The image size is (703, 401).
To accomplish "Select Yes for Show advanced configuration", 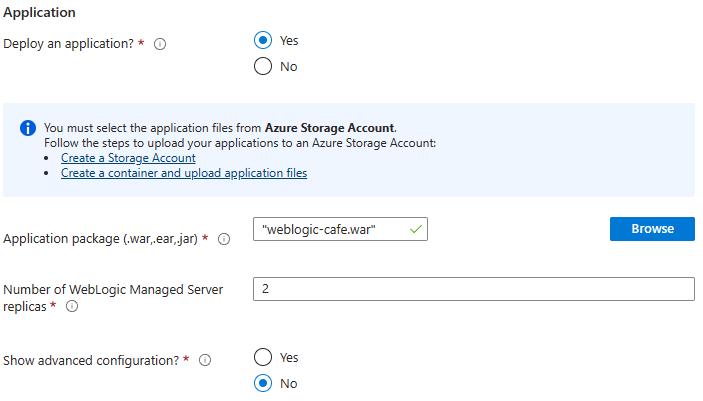I will (x=263, y=357).
